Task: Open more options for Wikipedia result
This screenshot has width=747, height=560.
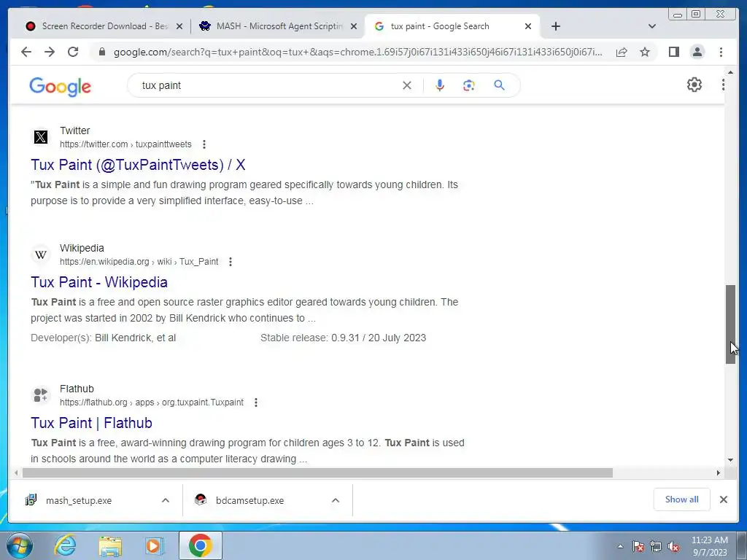Action: point(231,262)
